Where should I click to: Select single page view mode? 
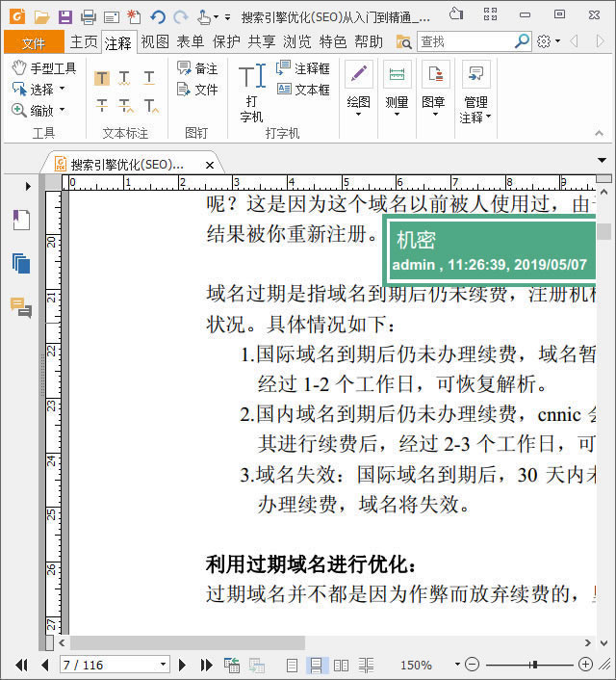click(293, 665)
